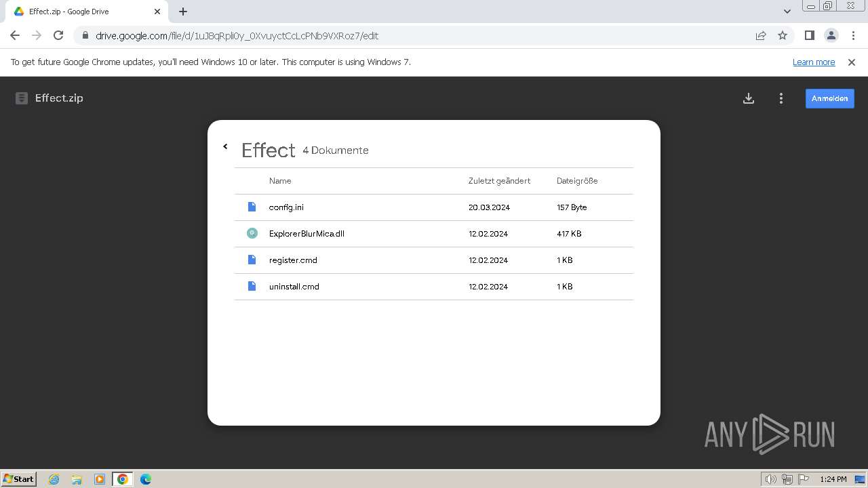Download the Effect.zip file
Viewport: 868px width, 488px height.
click(x=749, y=98)
